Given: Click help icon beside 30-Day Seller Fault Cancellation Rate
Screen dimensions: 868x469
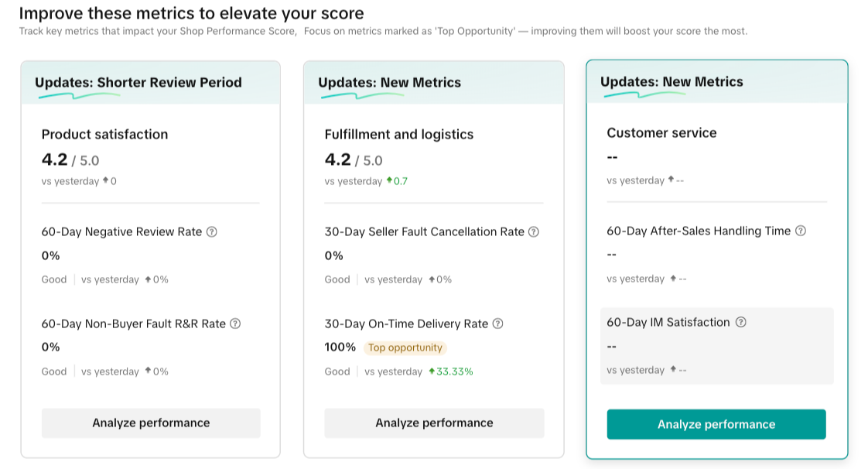Looking at the screenshot, I should coord(533,231).
